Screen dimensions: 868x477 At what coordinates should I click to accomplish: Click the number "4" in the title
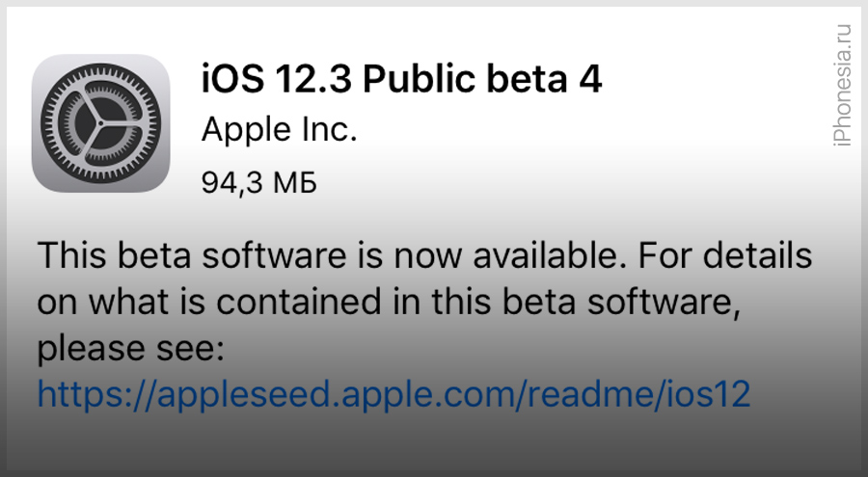point(590,79)
